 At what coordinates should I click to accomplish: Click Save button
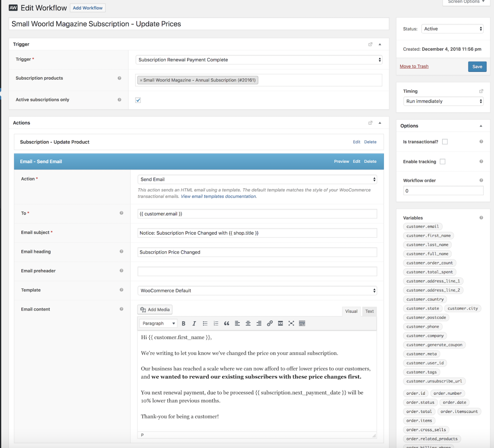coord(477,67)
